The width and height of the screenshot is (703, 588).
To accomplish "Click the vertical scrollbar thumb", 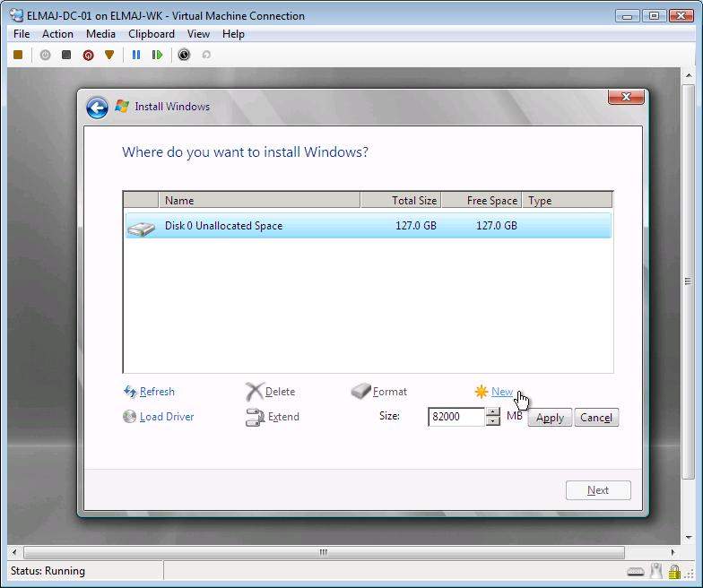I will pyautogui.click(x=689, y=281).
